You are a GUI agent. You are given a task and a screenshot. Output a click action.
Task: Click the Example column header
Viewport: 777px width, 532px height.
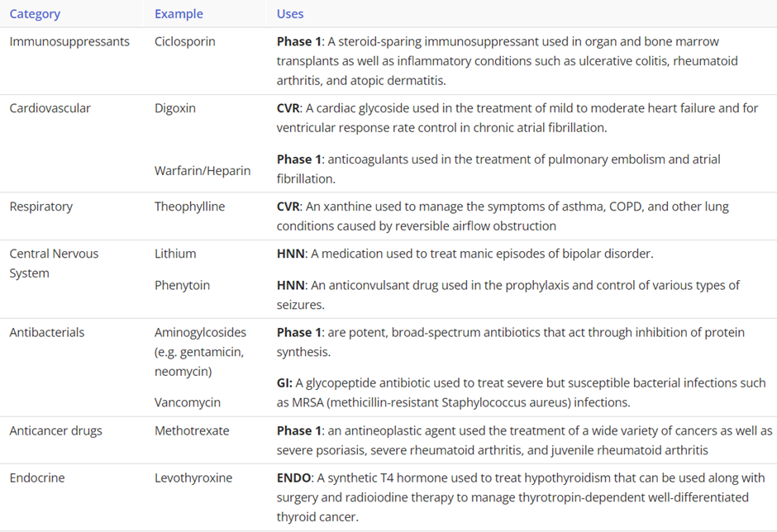point(179,14)
